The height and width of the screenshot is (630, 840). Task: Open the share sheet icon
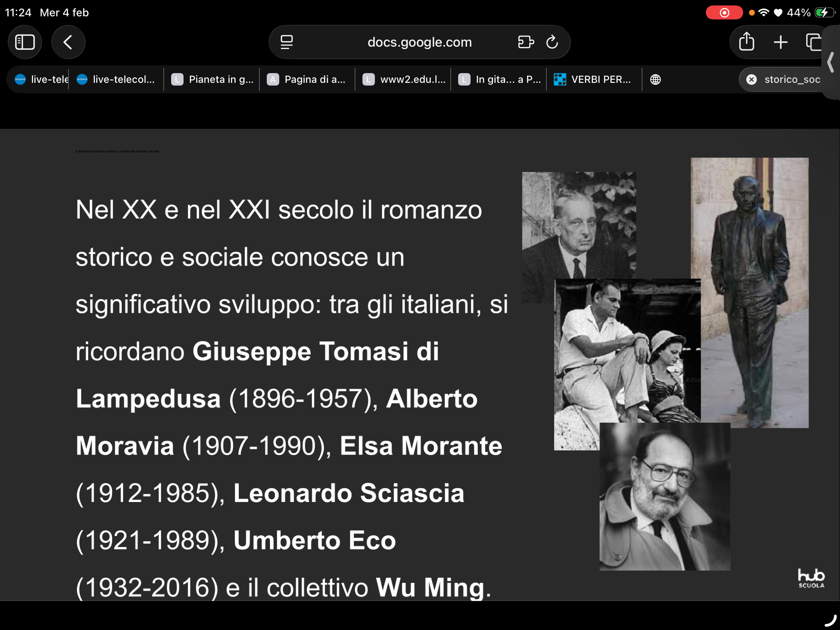[746, 42]
